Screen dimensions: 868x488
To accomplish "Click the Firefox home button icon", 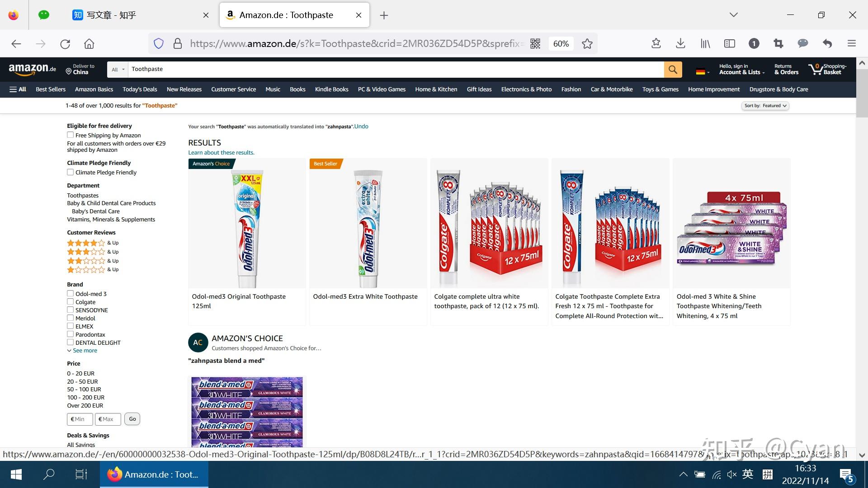I will click(89, 44).
